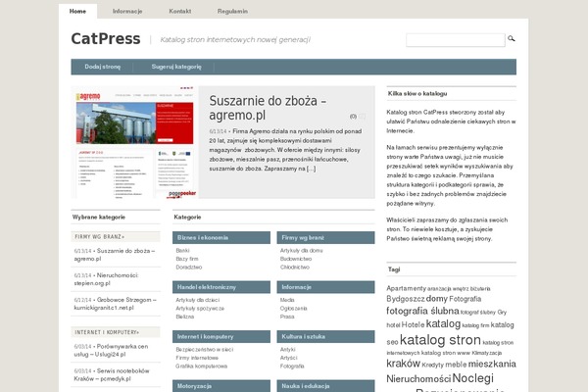Open the Home tab
Image resolution: width=588 pixels, height=392 pixels.
(x=77, y=11)
